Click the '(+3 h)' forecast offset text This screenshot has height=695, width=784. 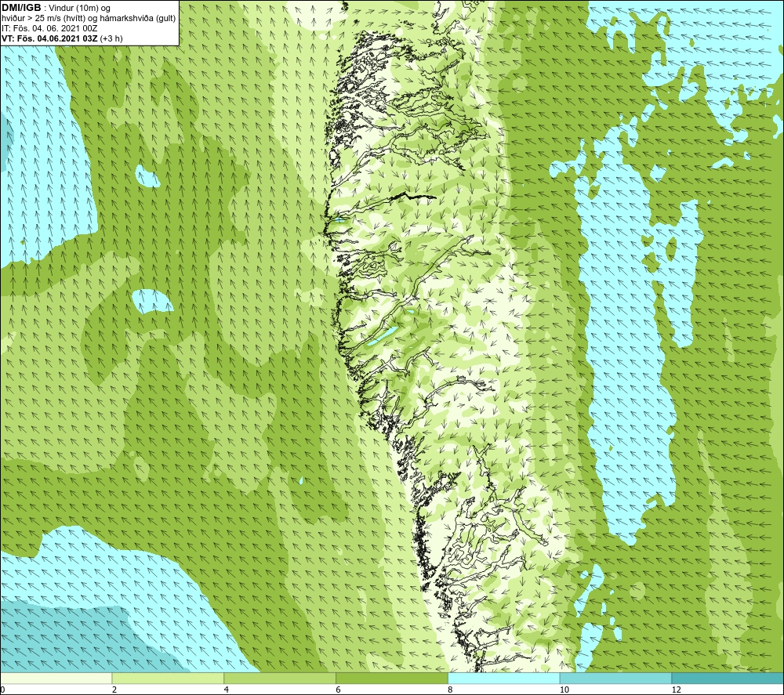click(111, 38)
